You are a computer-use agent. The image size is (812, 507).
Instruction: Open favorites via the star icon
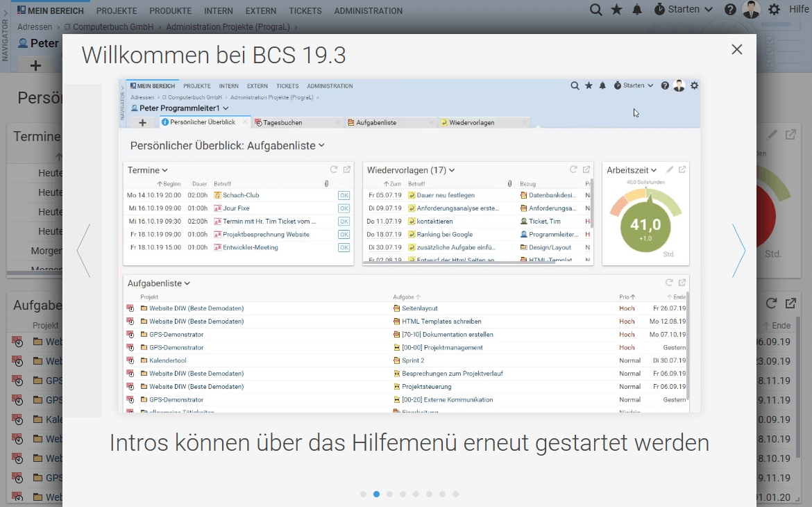click(x=617, y=10)
